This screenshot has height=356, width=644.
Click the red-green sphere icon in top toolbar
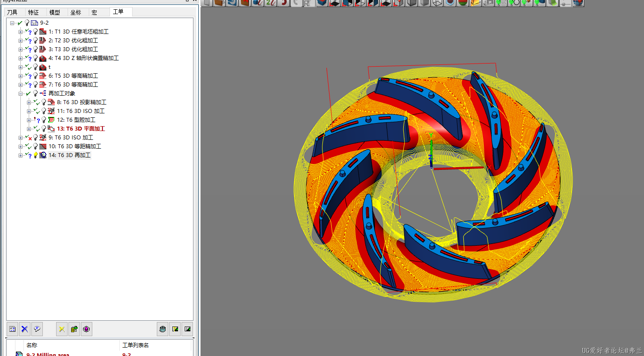(463, 3)
